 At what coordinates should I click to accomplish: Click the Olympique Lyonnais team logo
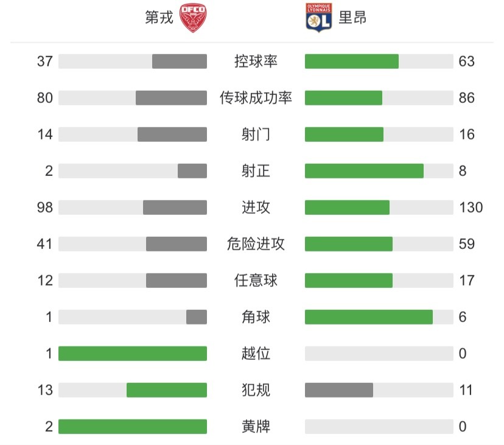click(318, 18)
